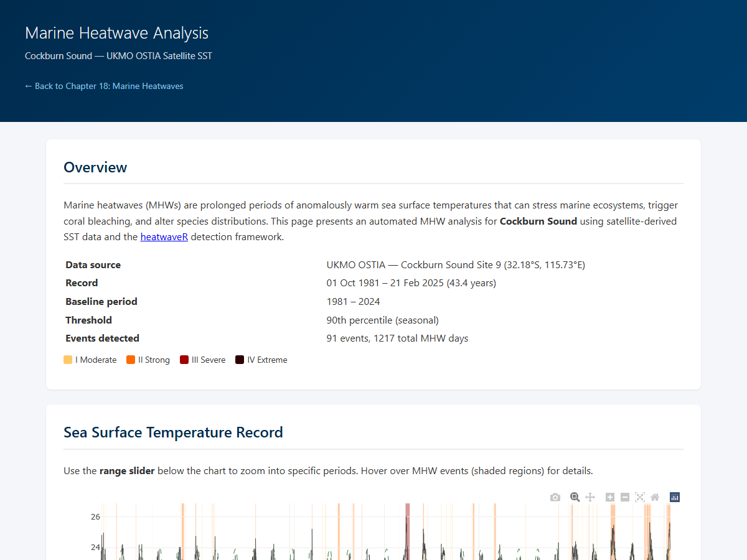
Task: Click the III Severe red swatch
Action: click(x=184, y=360)
